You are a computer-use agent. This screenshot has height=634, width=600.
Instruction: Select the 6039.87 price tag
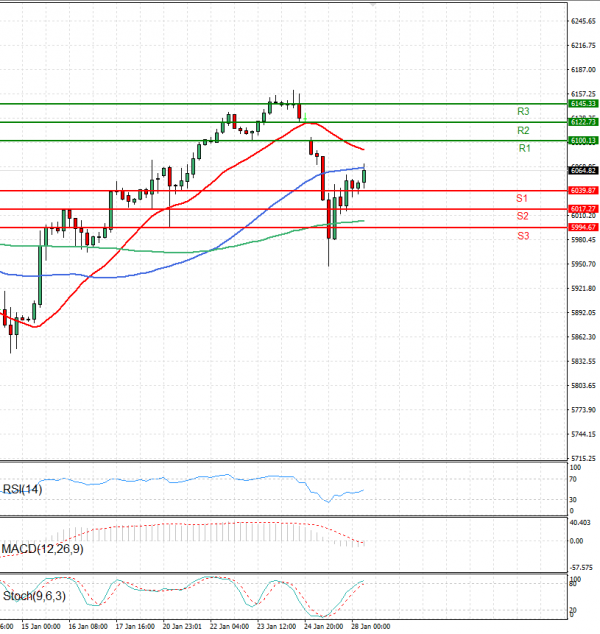coord(583,190)
